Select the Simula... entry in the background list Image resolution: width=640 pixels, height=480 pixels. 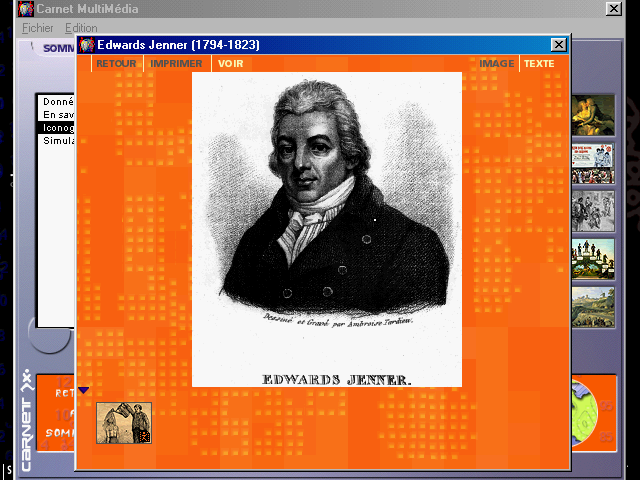point(57,141)
